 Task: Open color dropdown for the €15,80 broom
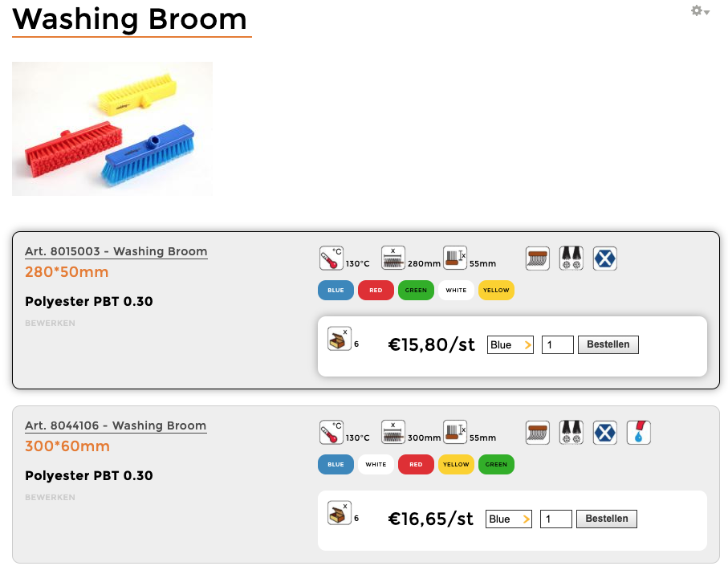click(510, 345)
